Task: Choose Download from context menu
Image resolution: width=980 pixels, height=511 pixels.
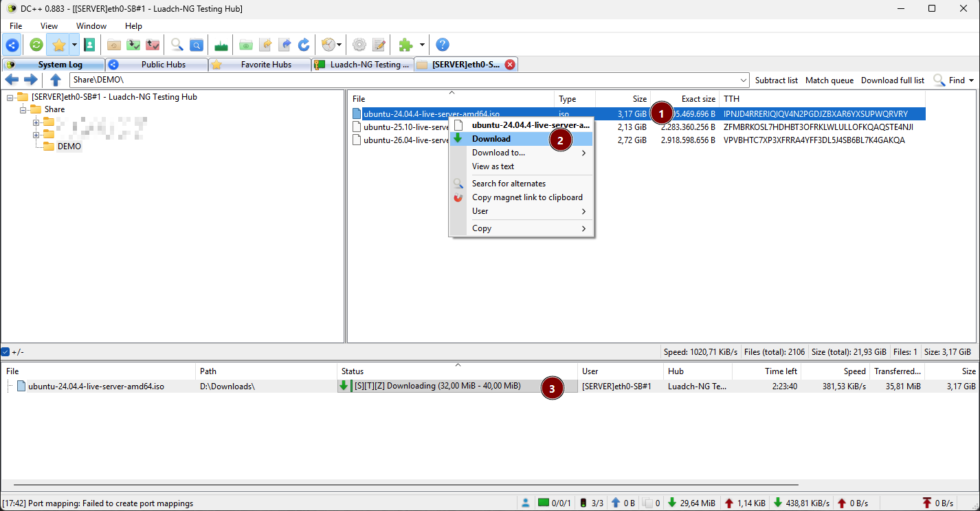Action: (x=521, y=139)
